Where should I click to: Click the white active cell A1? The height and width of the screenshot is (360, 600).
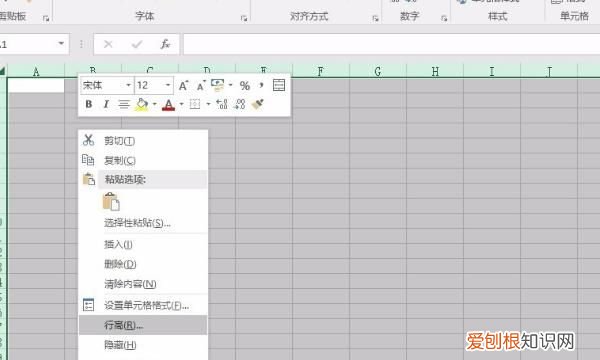[36, 85]
